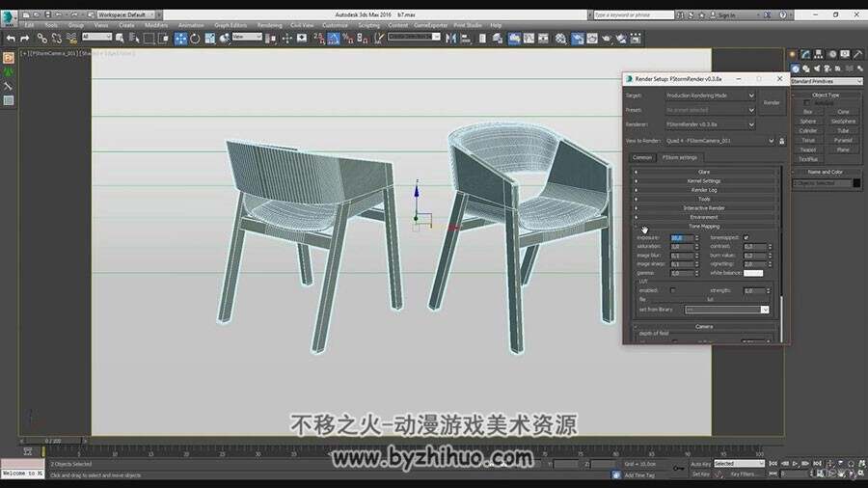Open the Material Editor icon

pos(561,39)
